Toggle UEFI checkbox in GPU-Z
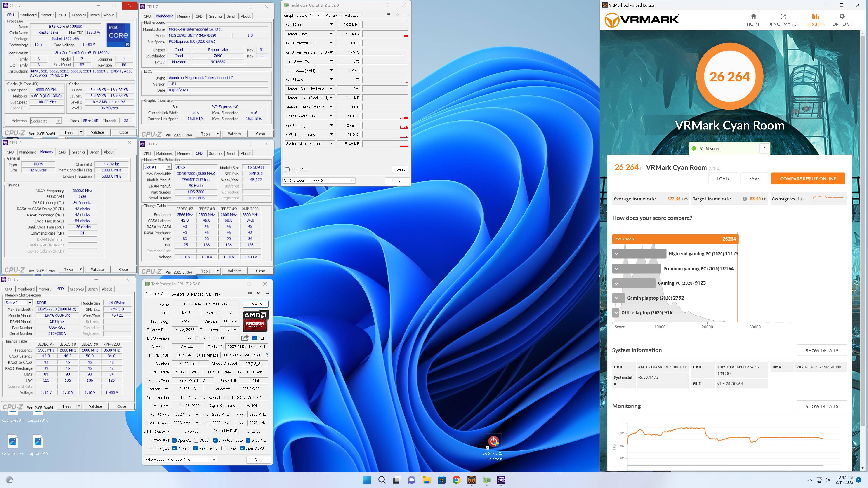The width and height of the screenshot is (868, 488). coord(254,338)
